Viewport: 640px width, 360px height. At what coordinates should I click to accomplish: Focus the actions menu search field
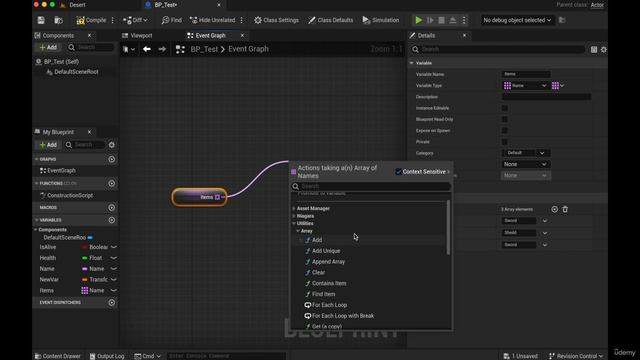point(371,187)
